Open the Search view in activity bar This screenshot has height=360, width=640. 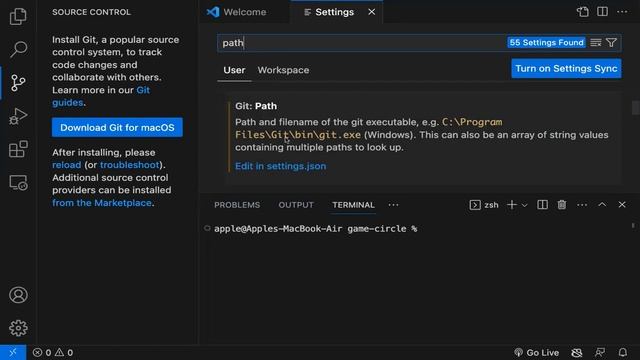[x=18, y=49]
